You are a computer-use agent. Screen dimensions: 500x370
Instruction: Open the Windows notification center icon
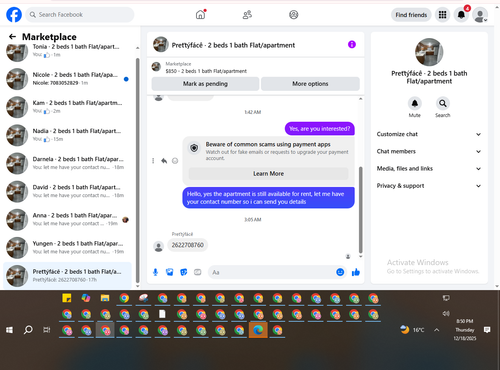pos(487,330)
